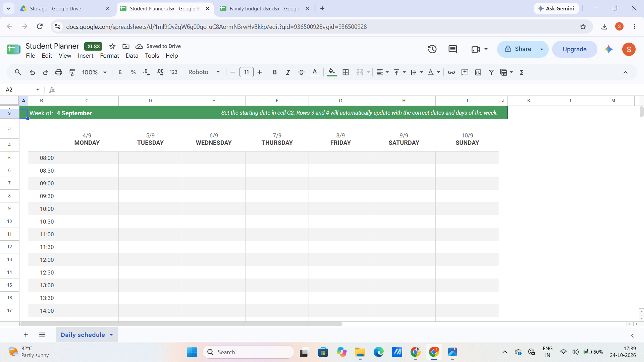Screen dimensions: 644x362
Task: Open File Explorer from taskbar
Action: click(x=360, y=352)
